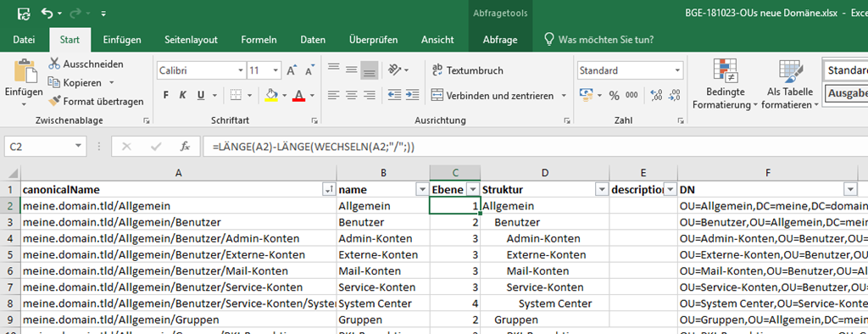Switch to Formeln ribbon tab
Viewport: 868px width, 334px height.
point(259,39)
